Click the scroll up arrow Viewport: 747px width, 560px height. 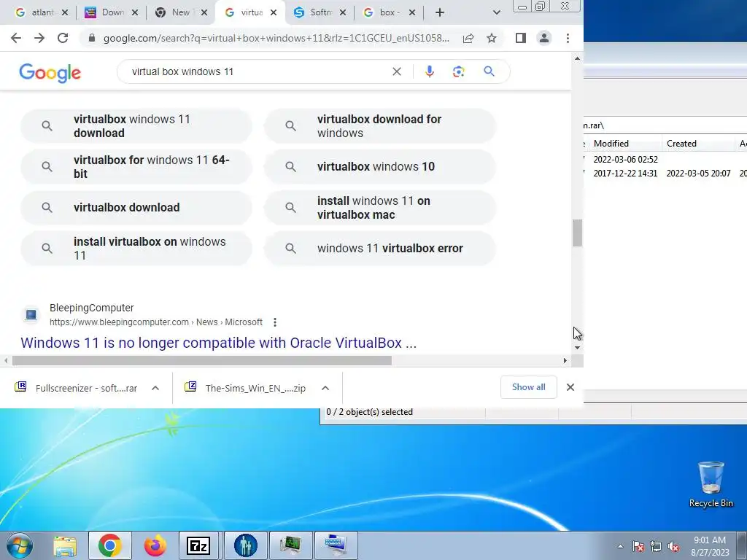click(x=578, y=58)
